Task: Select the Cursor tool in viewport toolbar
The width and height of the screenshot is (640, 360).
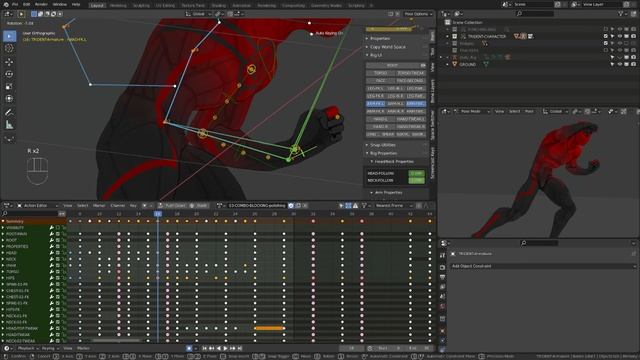Action: click(x=9, y=48)
